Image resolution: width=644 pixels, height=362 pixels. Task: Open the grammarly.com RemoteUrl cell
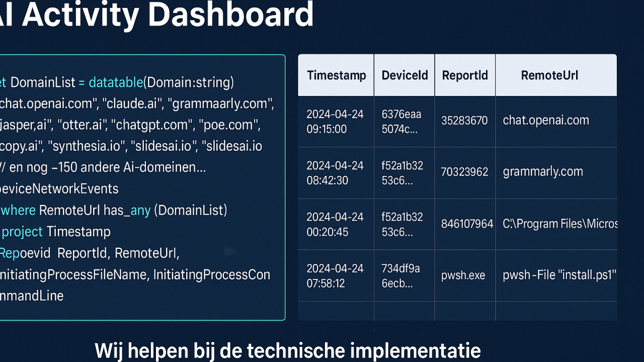point(543,172)
